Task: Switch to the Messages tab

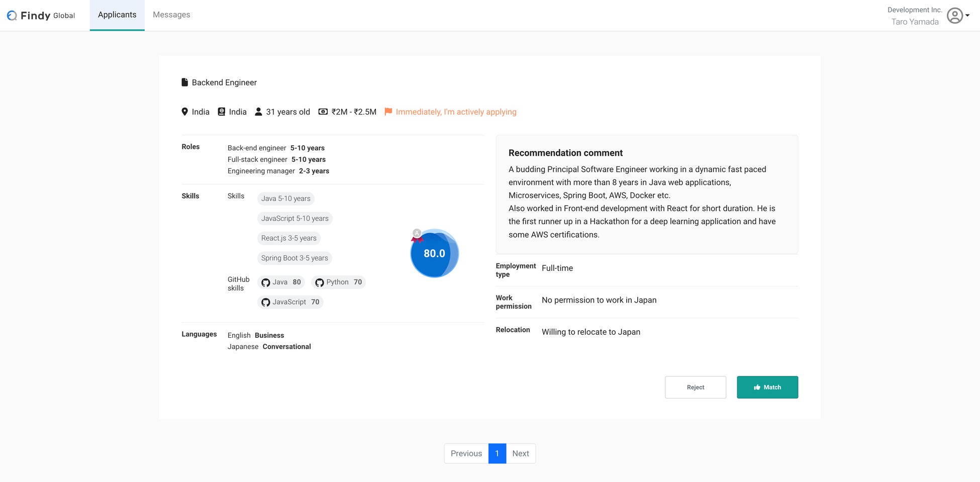Action: [x=171, y=15]
